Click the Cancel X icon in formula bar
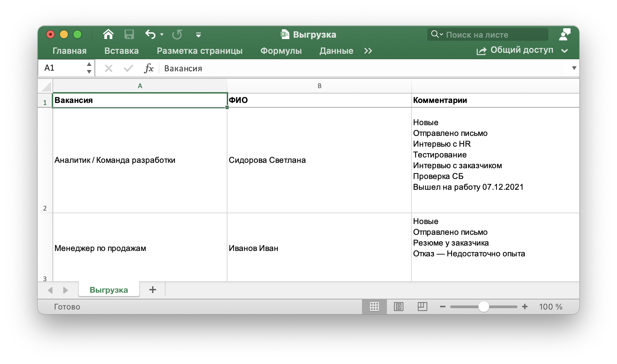The image size is (617, 364). (108, 68)
